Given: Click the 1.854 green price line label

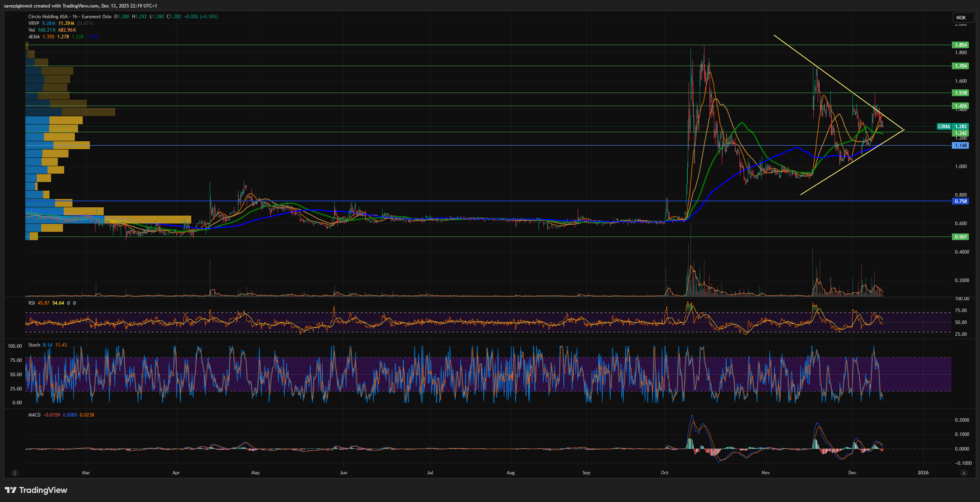Looking at the screenshot, I should pos(961,45).
